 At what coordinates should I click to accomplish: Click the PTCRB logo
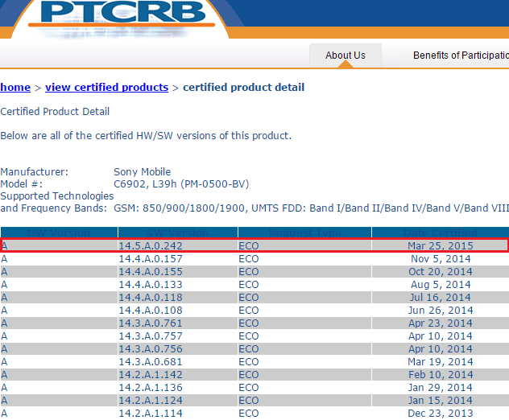122,14
